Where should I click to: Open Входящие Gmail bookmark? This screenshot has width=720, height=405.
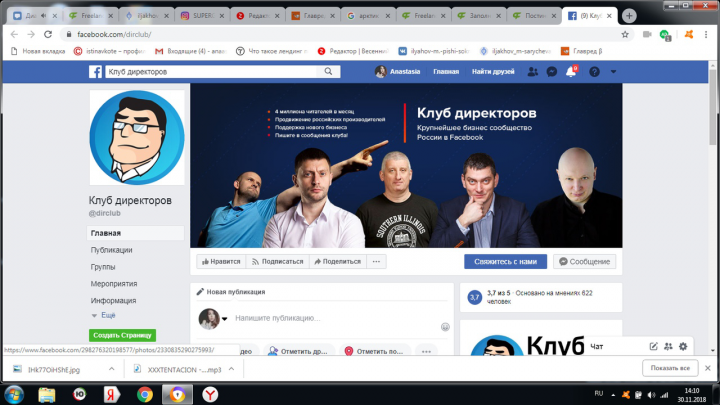191,51
